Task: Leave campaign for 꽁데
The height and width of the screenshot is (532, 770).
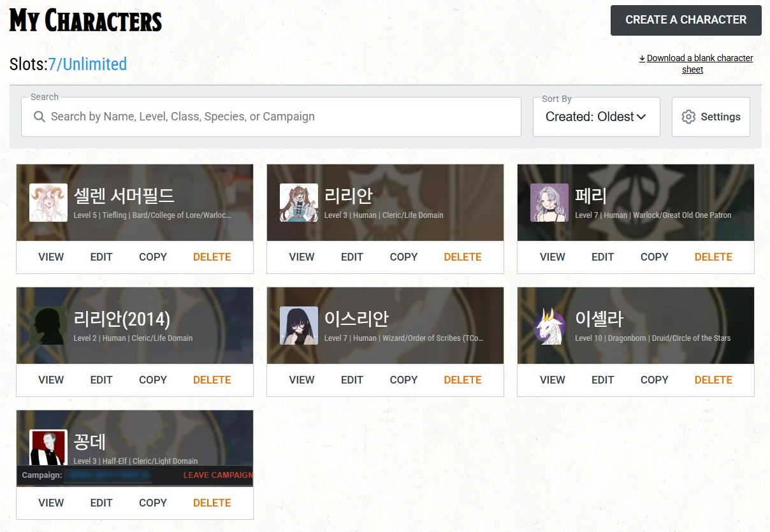Action: point(218,475)
